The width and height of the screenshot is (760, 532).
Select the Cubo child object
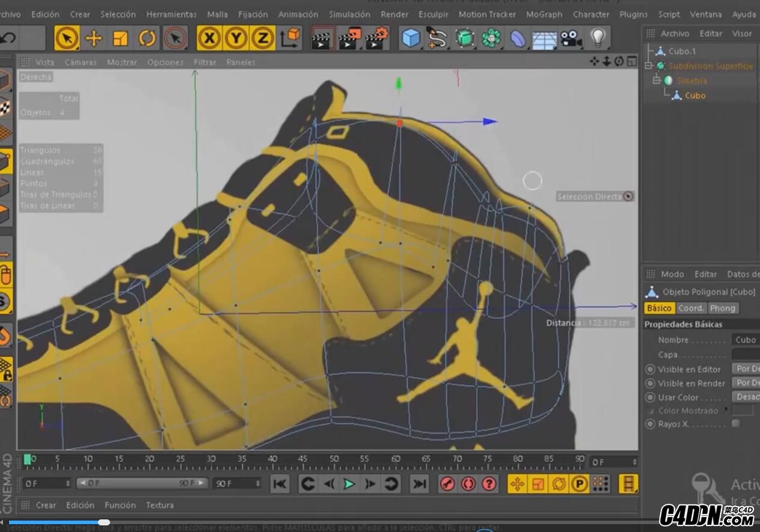click(695, 95)
